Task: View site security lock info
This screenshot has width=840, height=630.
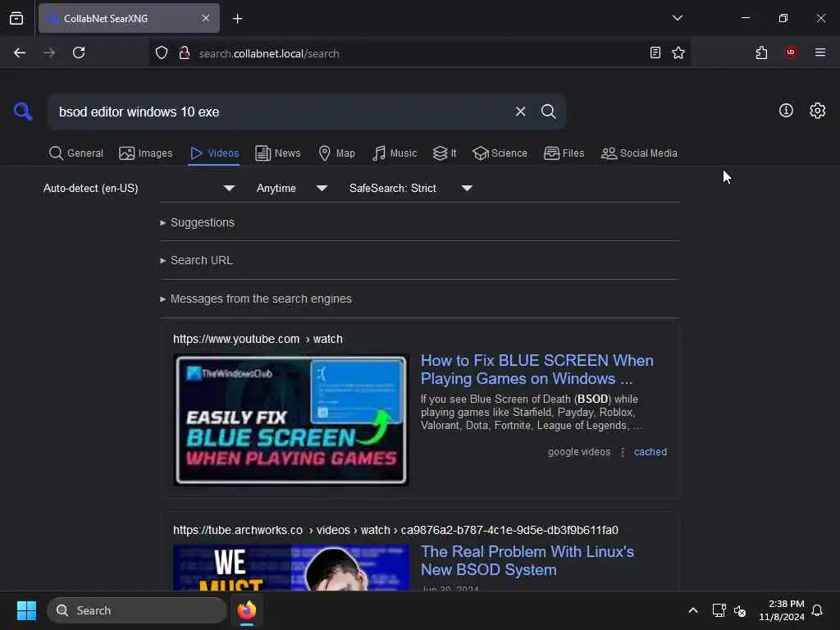Action: click(185, 53)
